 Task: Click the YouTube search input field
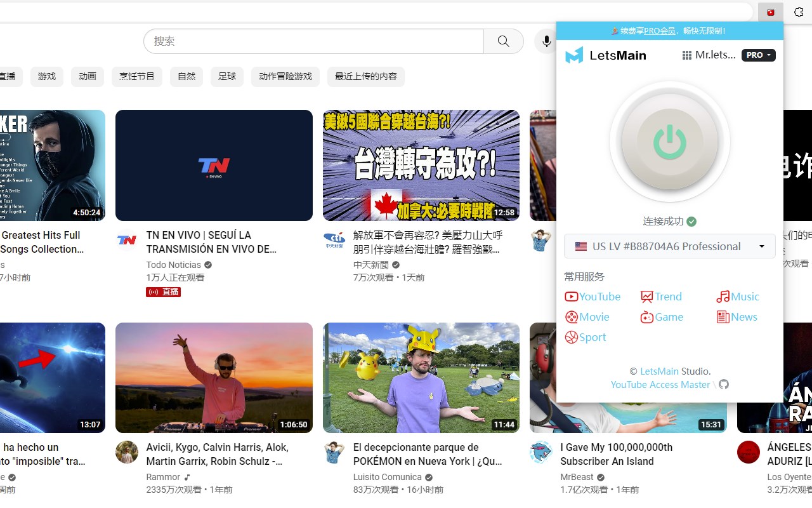pyautogui.click(x=314, y=41)
